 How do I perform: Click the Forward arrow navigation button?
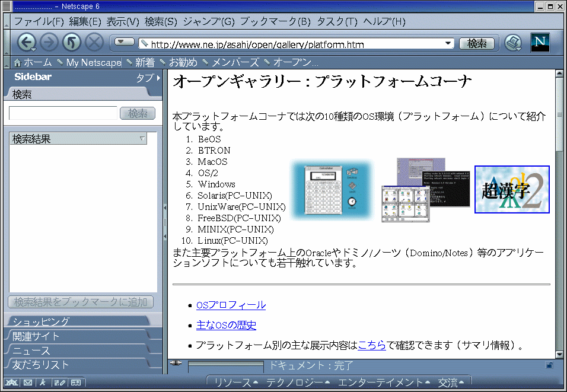(49, 43)
